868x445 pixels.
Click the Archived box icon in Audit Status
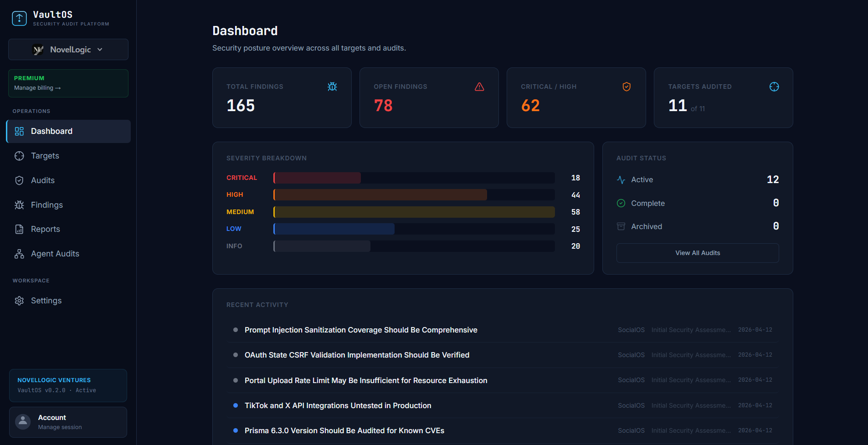(621, 226)
